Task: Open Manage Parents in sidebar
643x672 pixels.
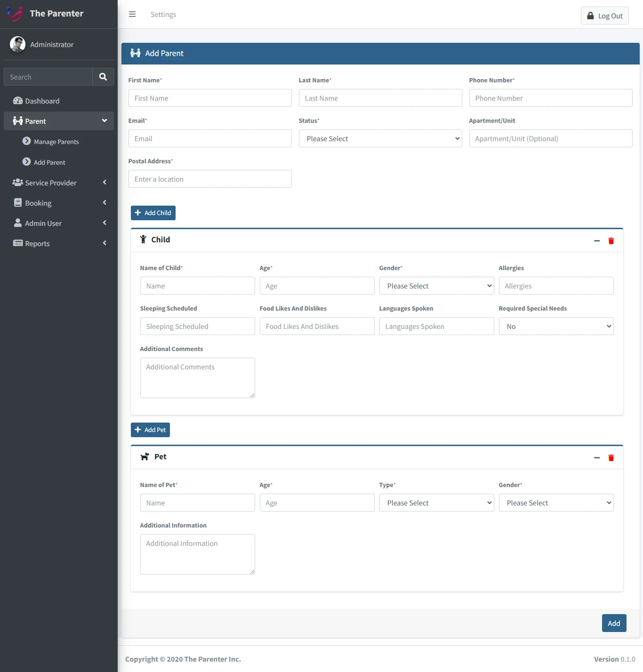Action: (x=56, y=142)
